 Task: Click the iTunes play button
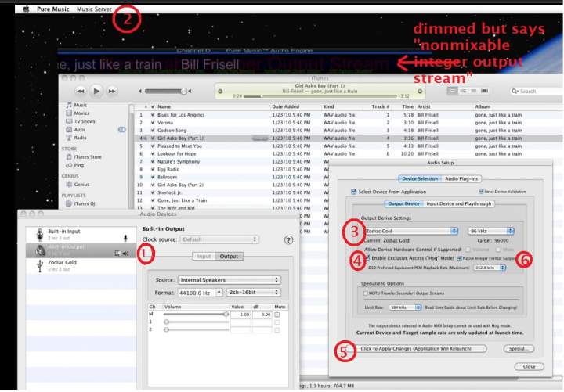(x=96, y=92)
